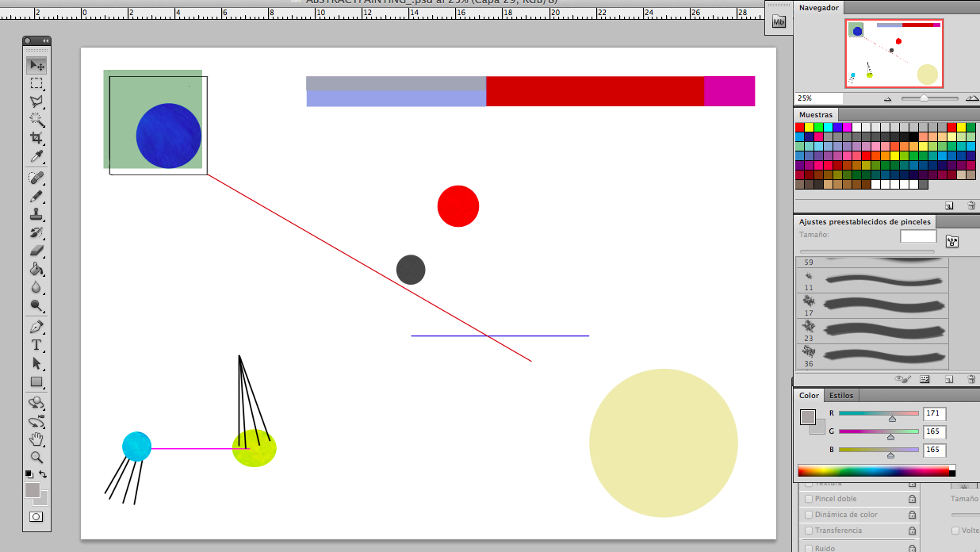Viewport: 980px width, 552px height.
Task: Click the Navigator zoom out icon
Action: click(x=887, y=98)
